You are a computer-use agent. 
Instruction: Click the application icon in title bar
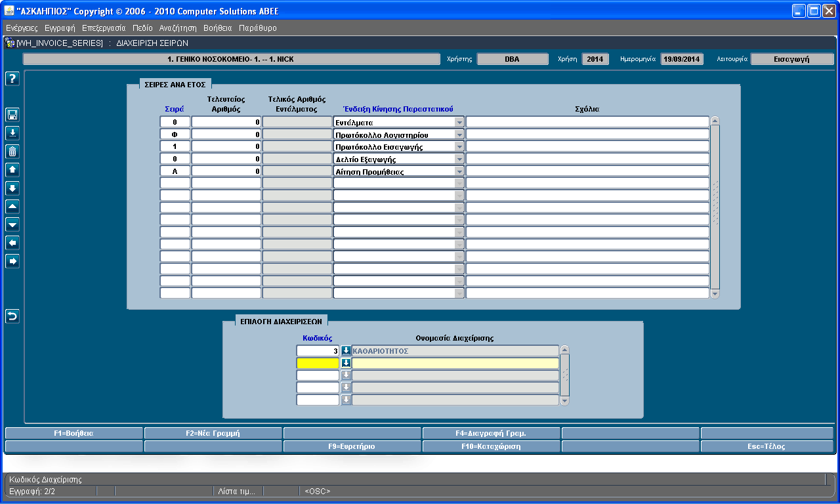click(x=9, y=10)
